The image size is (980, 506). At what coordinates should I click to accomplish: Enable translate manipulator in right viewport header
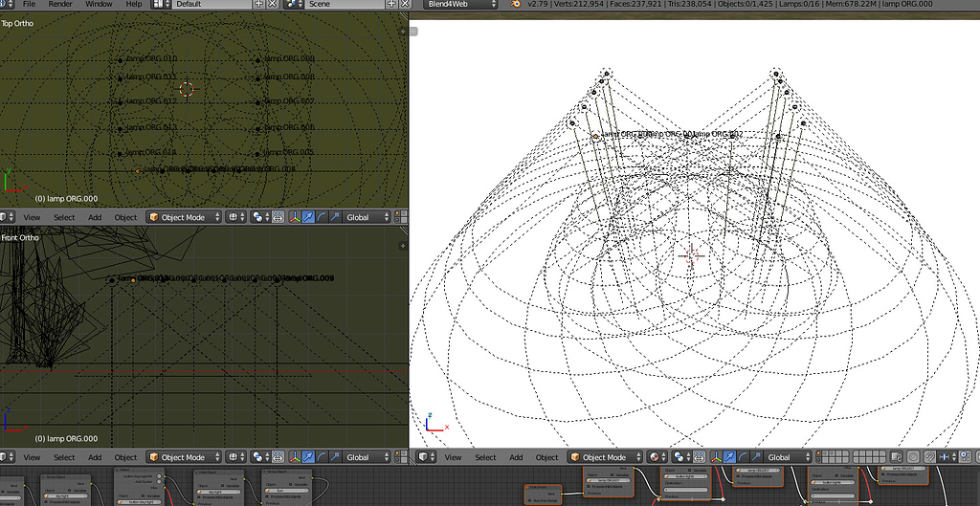729,457
